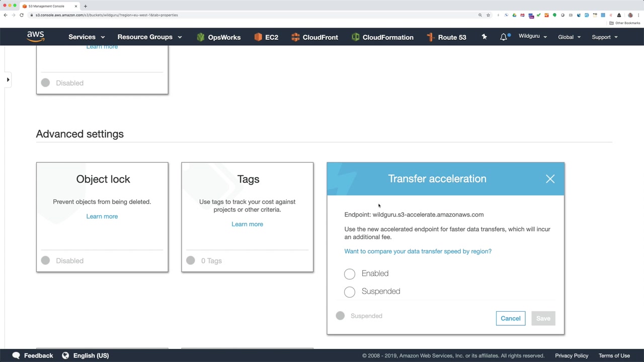Open the notifications bell
The width and height of the screenshot is (644, 362).
tap(504, 37)
